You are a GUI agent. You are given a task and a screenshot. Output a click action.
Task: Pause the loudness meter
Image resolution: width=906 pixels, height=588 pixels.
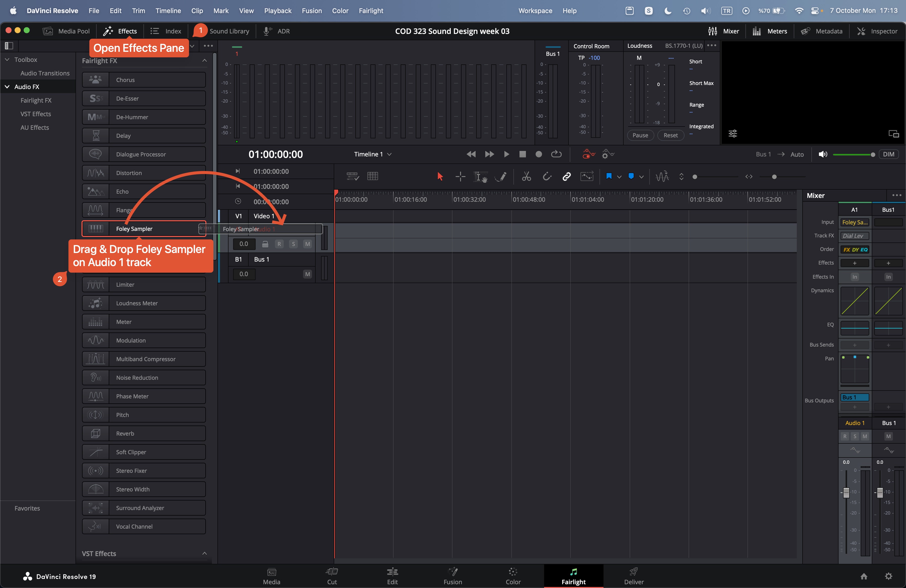[640, 135]
